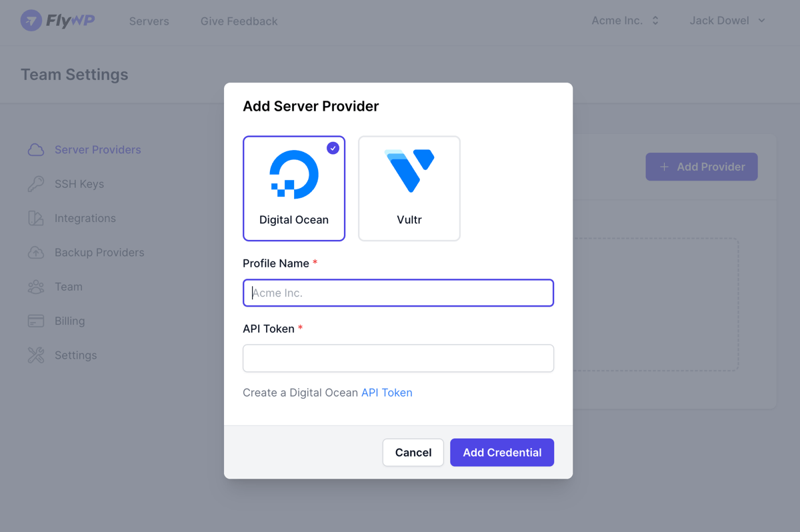The width and height of the screenshot is (800, 532).
Task: Select the Digital Ocean provider card
Action: tap(294, 188)
